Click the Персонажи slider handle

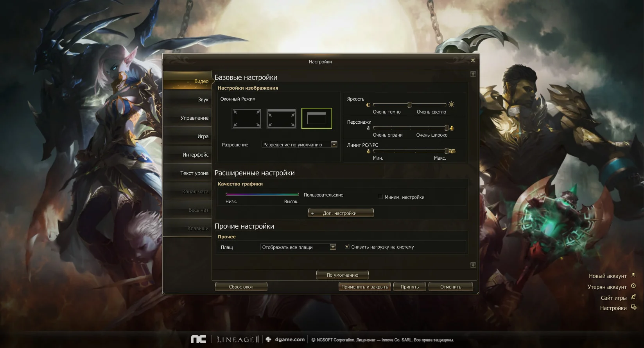(x=447, y=128)
